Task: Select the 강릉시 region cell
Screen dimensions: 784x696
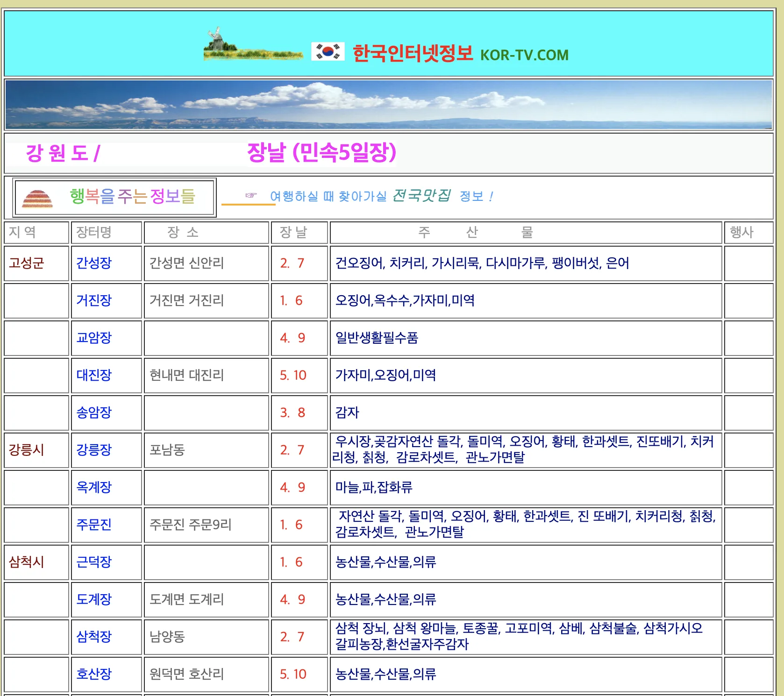Action: [36, 450]
